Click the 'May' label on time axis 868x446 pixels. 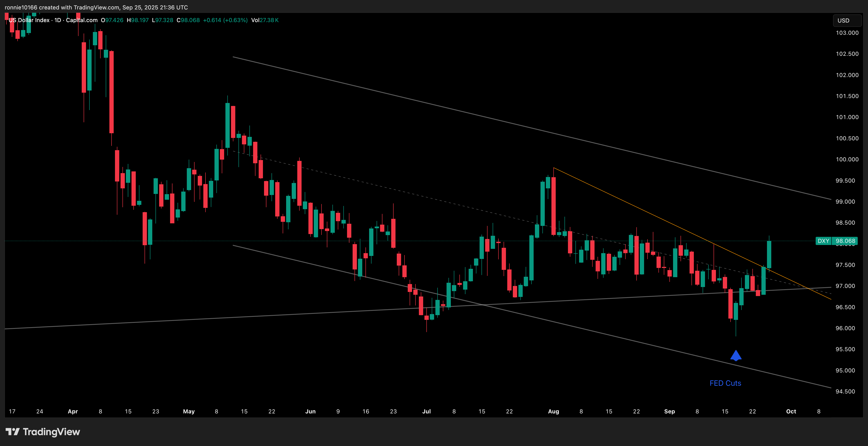click(x=189, y=411)
